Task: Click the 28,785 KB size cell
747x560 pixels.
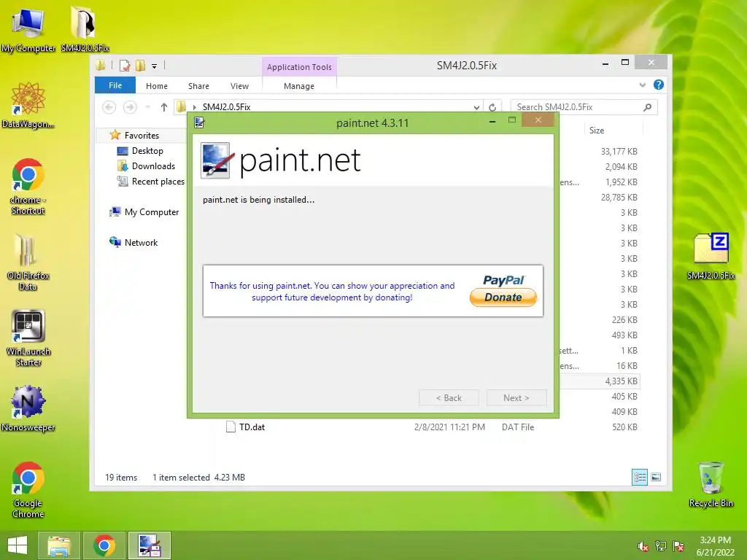Action: [x=619, y=197]
